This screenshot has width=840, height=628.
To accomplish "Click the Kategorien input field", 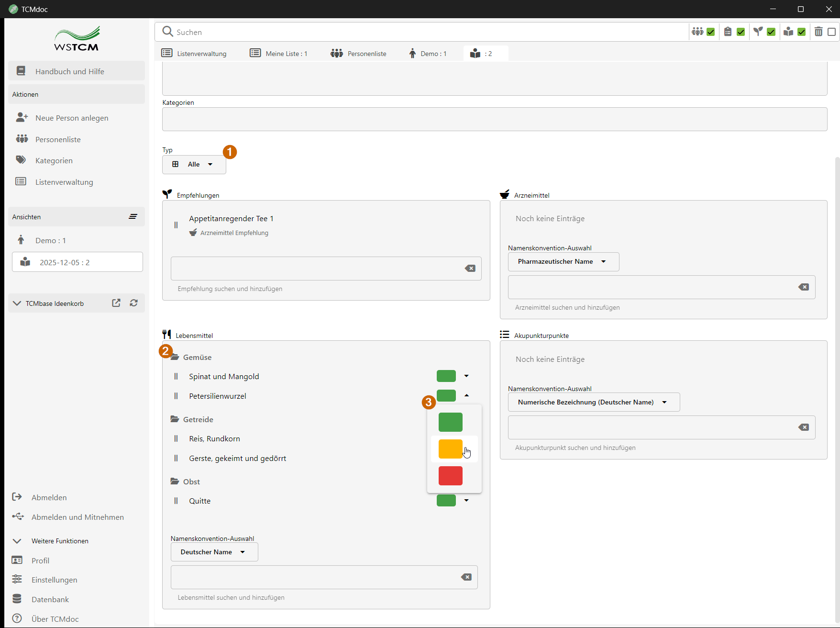I will pos(494,119).
